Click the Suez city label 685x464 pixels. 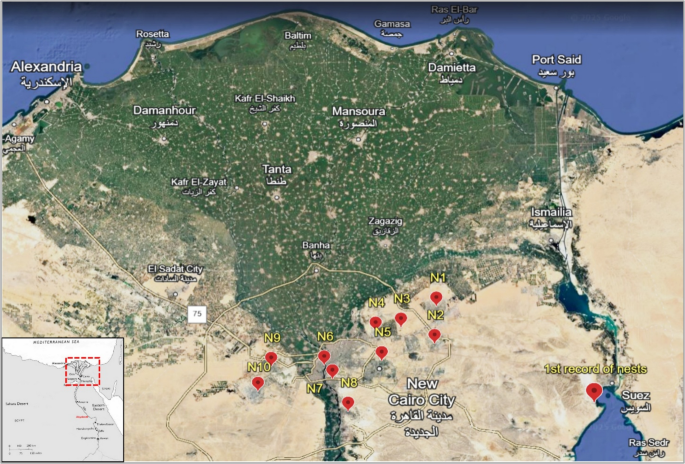636,401
